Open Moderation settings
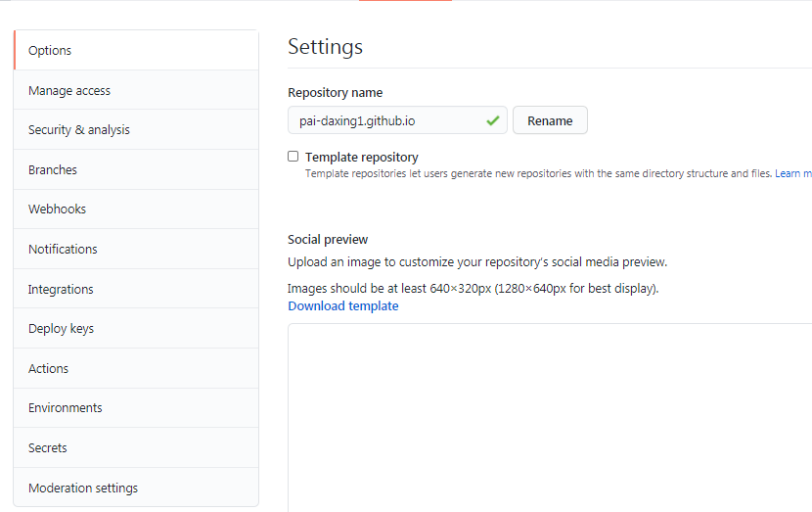The width and height of the screenshot is (812, 512). point(83,489)
